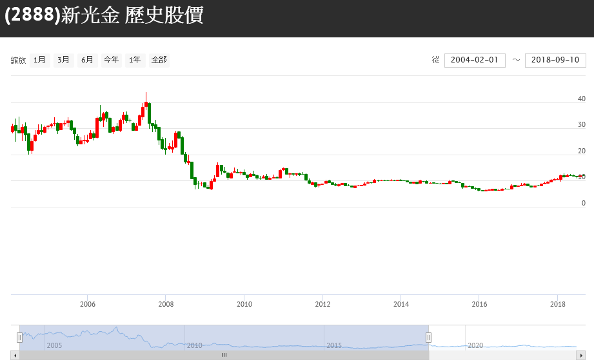Grab the left navigator range handle
Image resolution: width=594 pixels, height=364 pixels.
(19, 338)
